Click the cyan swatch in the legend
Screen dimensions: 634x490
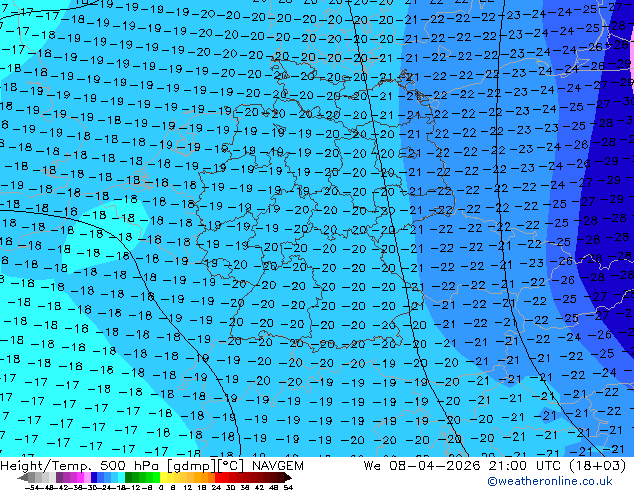121,477
